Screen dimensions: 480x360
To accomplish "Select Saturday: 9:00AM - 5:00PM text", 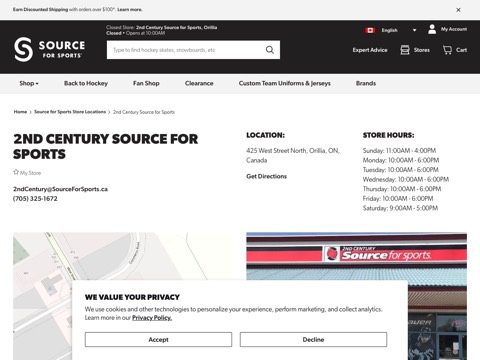I will point(400,208).
